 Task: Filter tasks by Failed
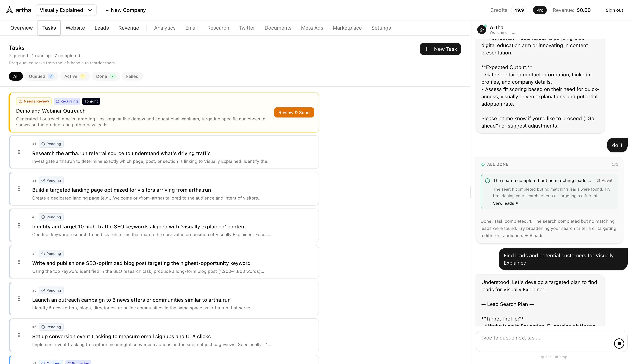pos(132,76)
